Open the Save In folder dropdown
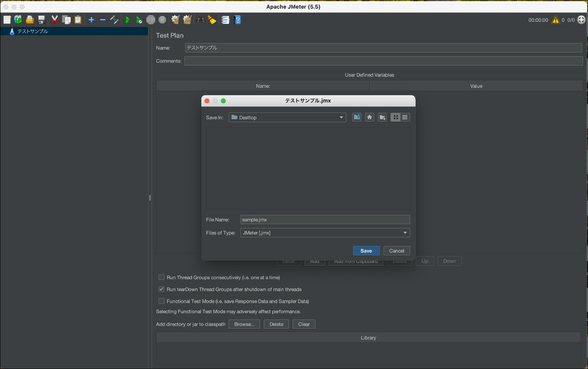This screenshot has width=588, height=369. [x=287, y=118]
